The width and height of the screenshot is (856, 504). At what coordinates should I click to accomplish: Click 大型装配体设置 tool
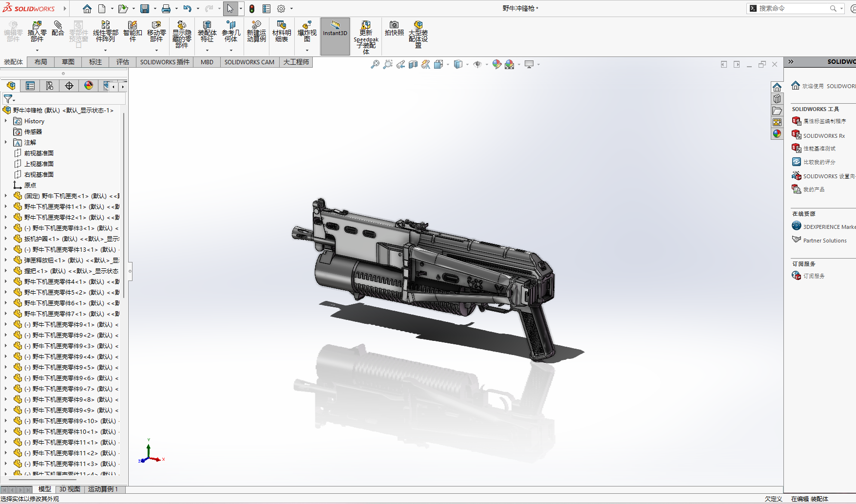pos(418,34)
